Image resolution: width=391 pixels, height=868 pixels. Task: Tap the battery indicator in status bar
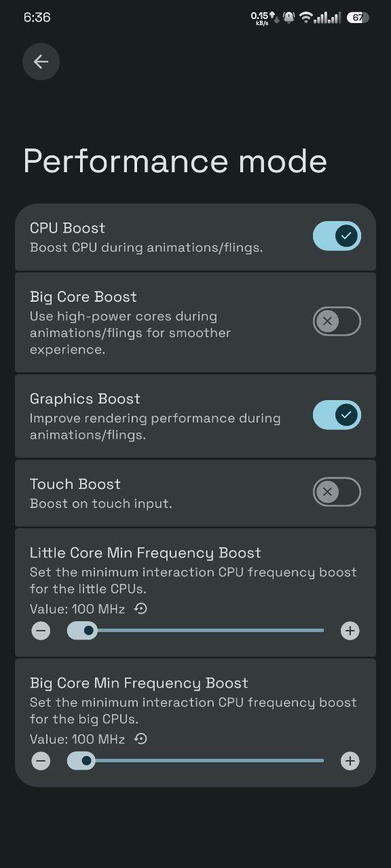[x=358, y=18]
